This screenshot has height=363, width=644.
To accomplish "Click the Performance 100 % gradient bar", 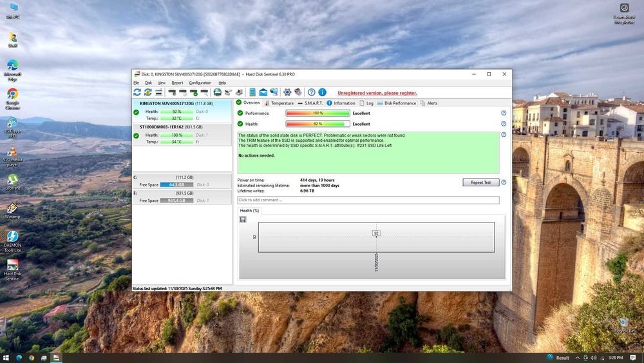I will point(318,113).
